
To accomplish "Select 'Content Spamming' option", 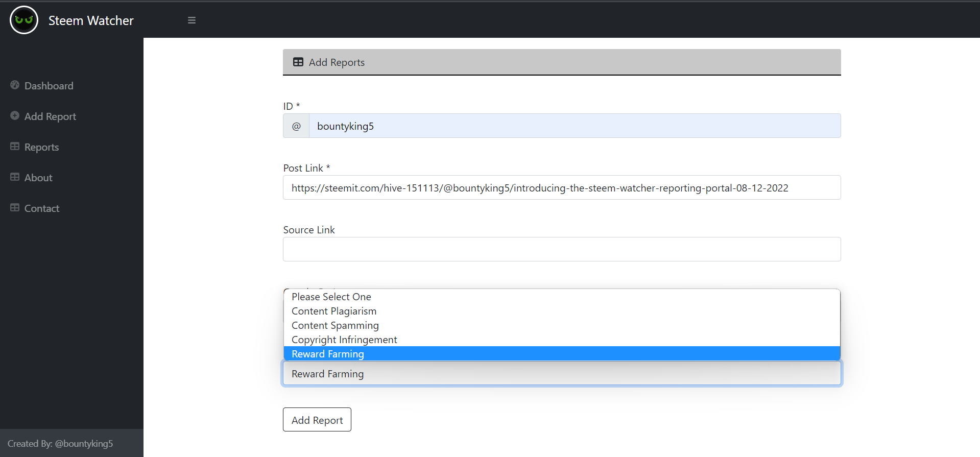I will 562,325.
